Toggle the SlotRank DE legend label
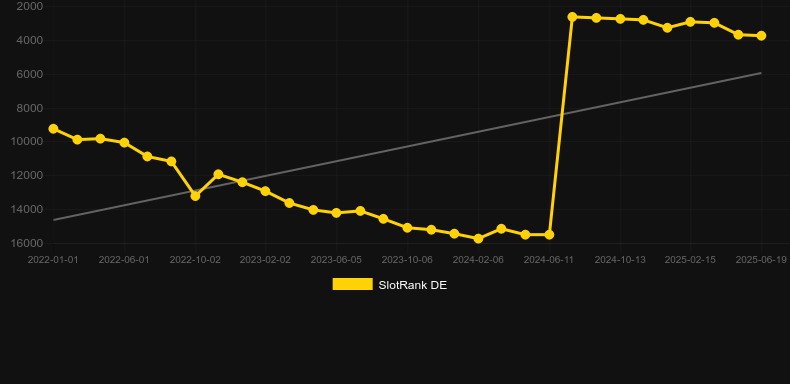790x384 pixels. [413, 285]
